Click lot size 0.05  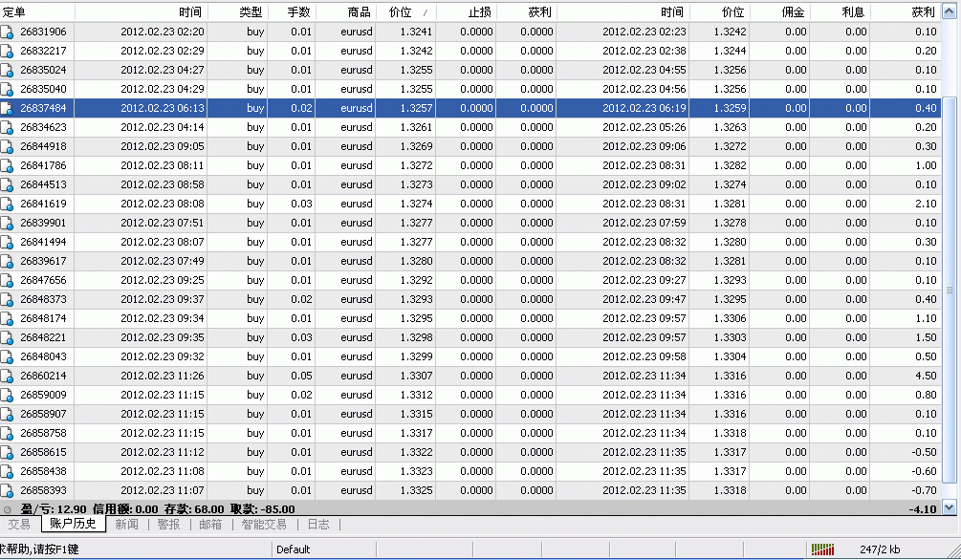click(x=301, y=377)
